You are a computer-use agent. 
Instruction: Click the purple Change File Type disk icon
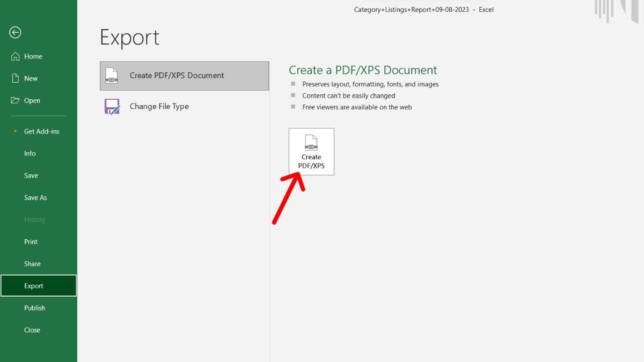point(112,107)
